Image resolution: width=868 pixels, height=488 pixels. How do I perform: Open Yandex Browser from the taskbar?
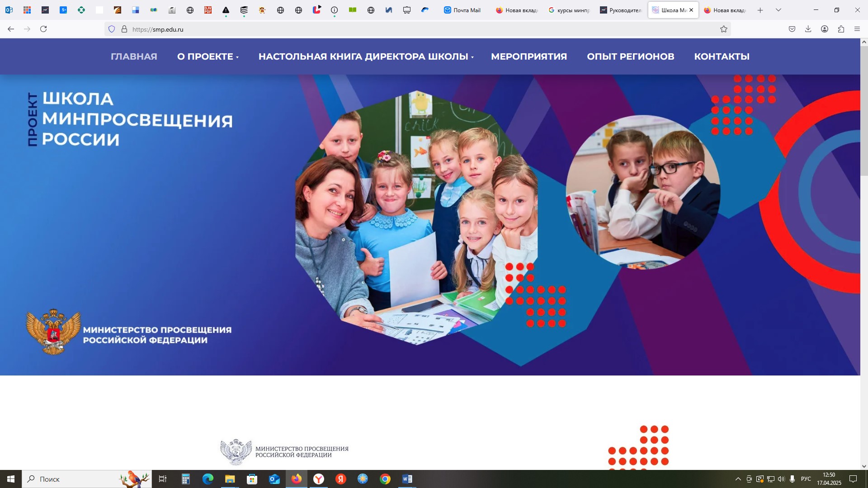(x=319, y=479)
